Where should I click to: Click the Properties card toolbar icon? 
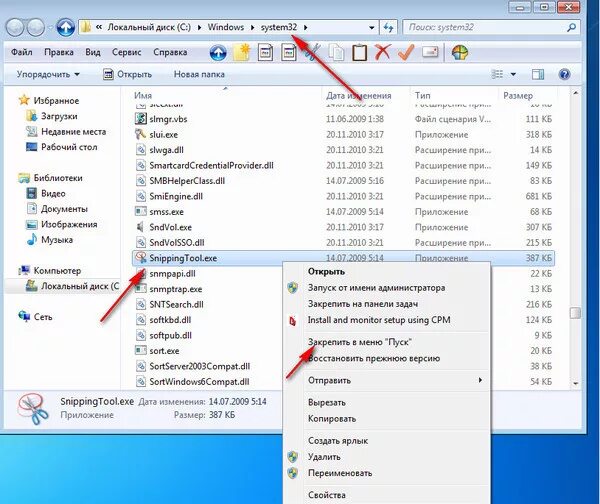coord(430,52)
